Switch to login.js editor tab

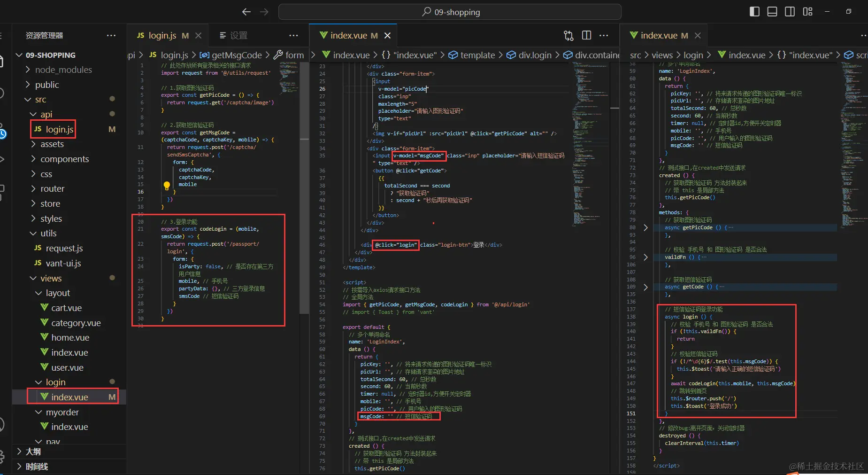162,36
